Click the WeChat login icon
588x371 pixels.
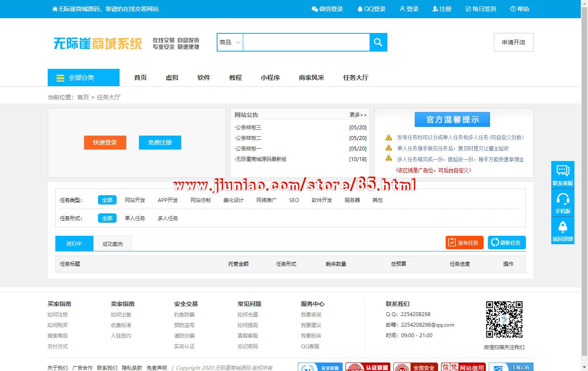(315, 9)
